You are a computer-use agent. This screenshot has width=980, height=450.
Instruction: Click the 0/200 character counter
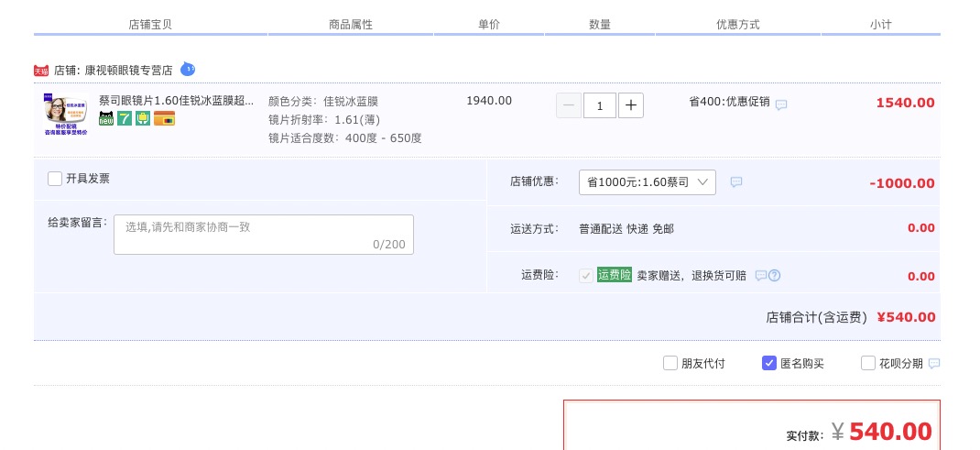click(x=389, y=245)
